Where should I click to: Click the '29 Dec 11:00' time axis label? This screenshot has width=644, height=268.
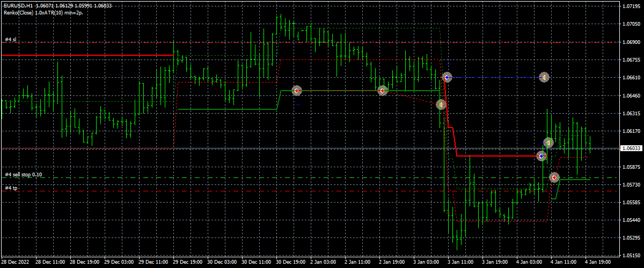pyautogui.click(x=152, y=263)
